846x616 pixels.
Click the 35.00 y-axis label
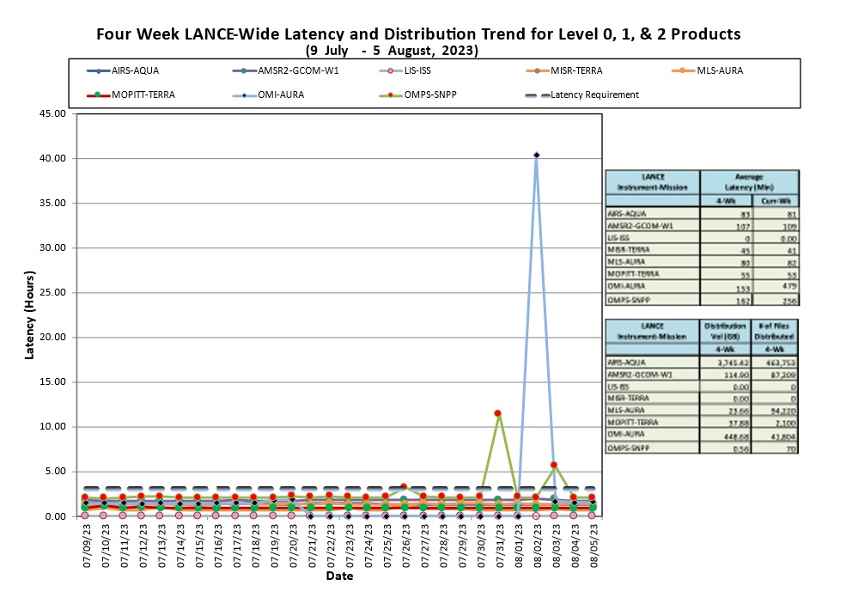[x=52, y=204]
